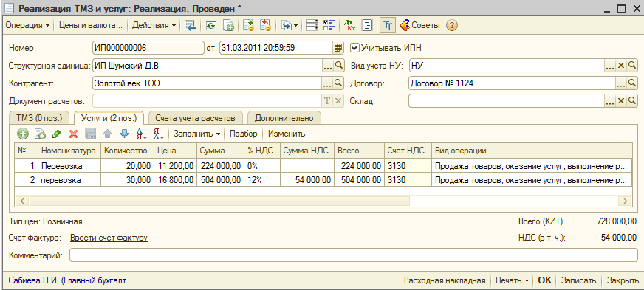The width and height of the screenshot is (644, 290).
Task: Switch to Дополнительно tab
Action: (284, 118)
